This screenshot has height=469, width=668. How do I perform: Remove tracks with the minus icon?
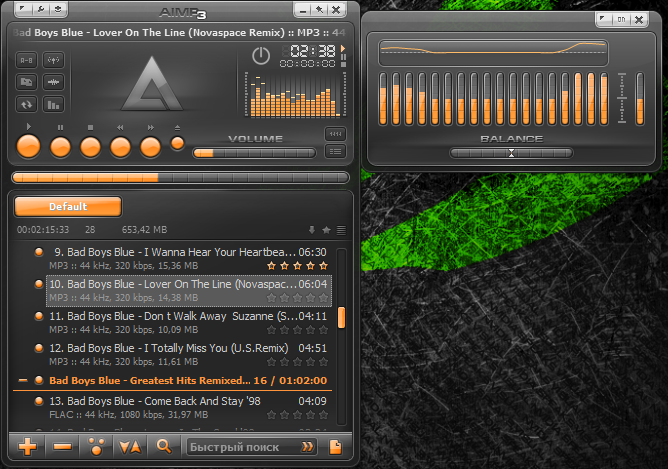point(62,447)
